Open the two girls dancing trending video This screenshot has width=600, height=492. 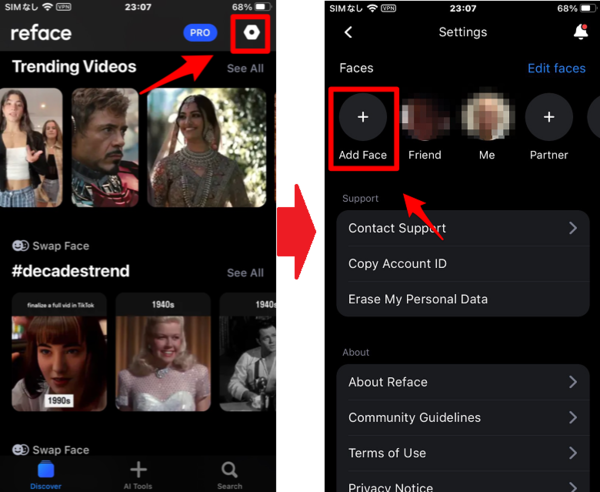(31, 148)
